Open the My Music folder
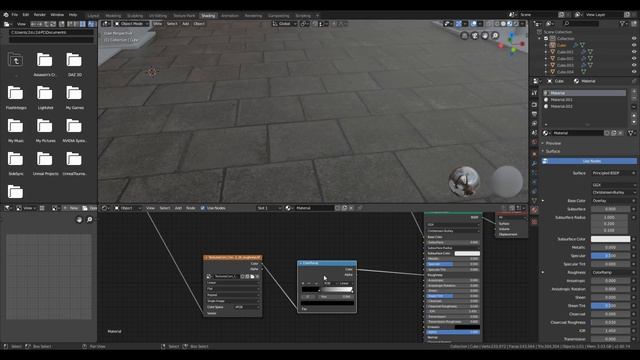The width and height of the screenshot is (640, 360). (16, 131)
